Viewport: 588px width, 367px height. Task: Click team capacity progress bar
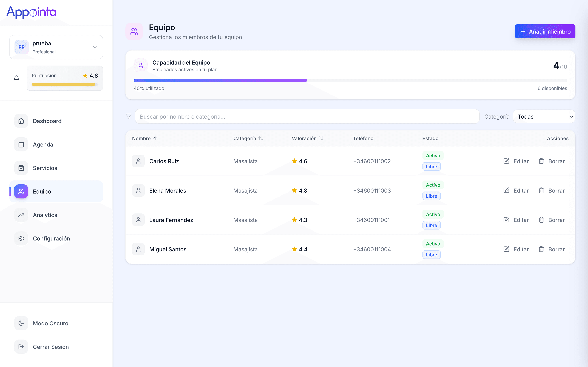click(x=350, y=80)
